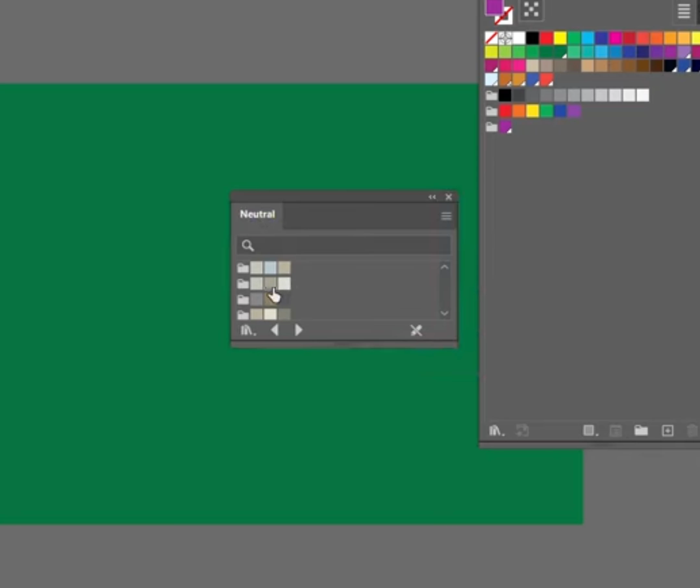Open Swatch Libraries menu in Neutral panel
The image size is (700, 588).
point(248,330)
